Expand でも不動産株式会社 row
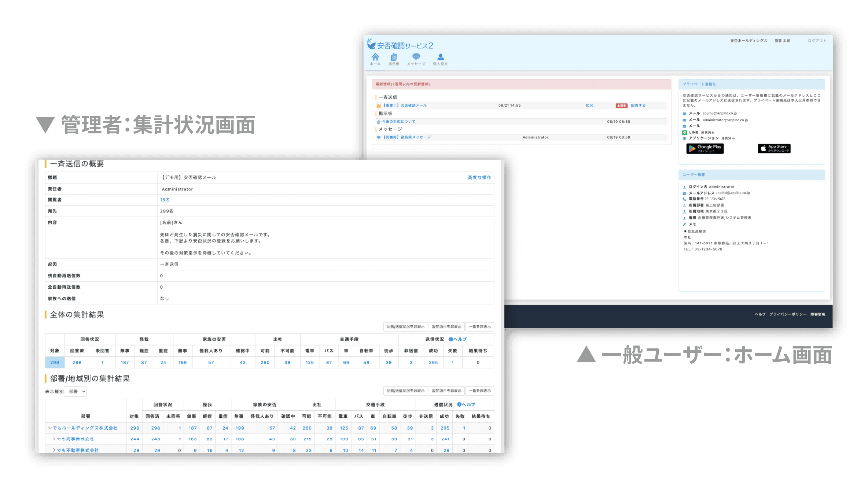Screen dimensions: 868x488 tap(54, 450)
